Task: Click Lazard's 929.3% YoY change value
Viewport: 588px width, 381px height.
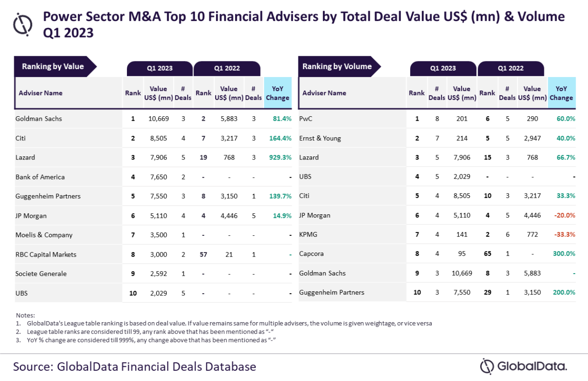Action: [x=280, y=157]
